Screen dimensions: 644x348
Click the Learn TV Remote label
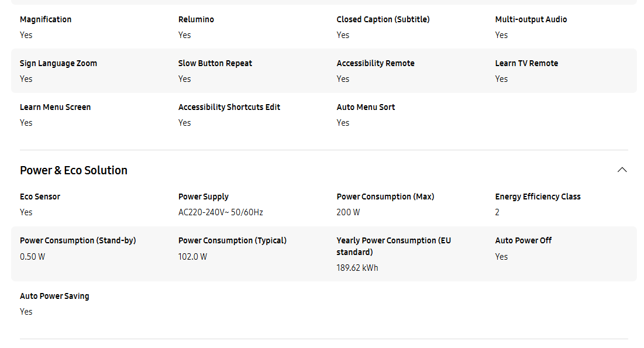[526, 63]
